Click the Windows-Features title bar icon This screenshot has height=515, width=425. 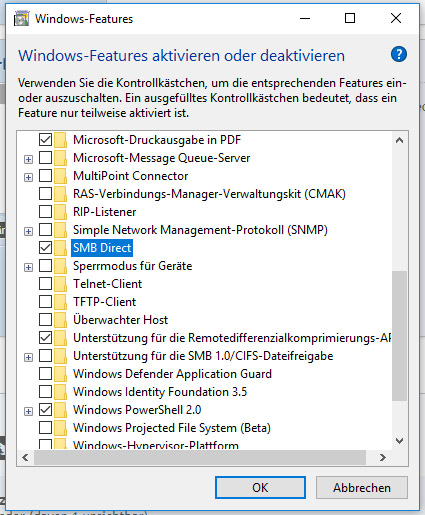tap(21, 19)
